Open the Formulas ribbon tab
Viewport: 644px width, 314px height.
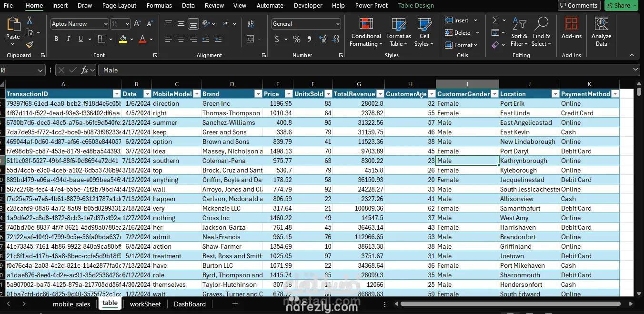pyautogui.click(x=159, y=6)
